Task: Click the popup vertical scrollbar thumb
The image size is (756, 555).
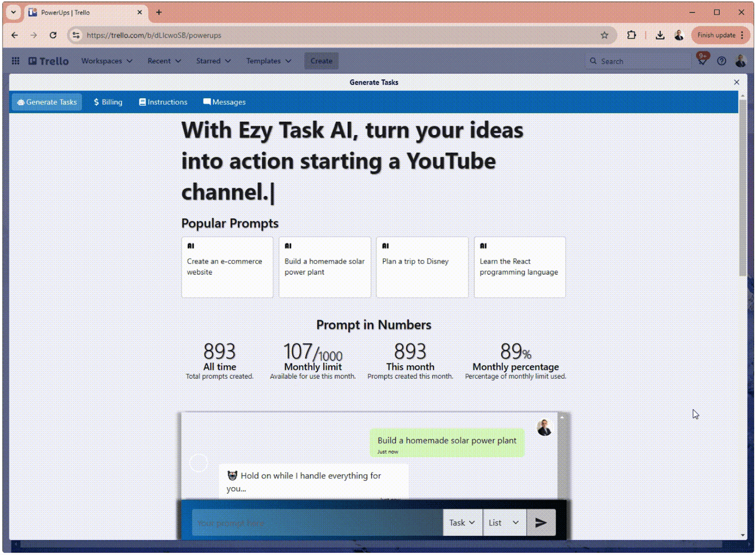Action: tap(743, 188)
